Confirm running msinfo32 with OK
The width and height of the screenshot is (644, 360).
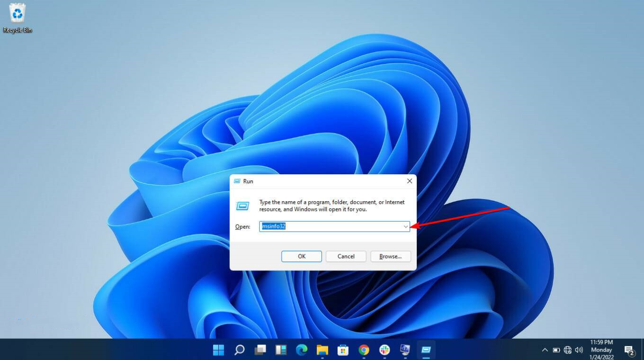tap(301, 256)
